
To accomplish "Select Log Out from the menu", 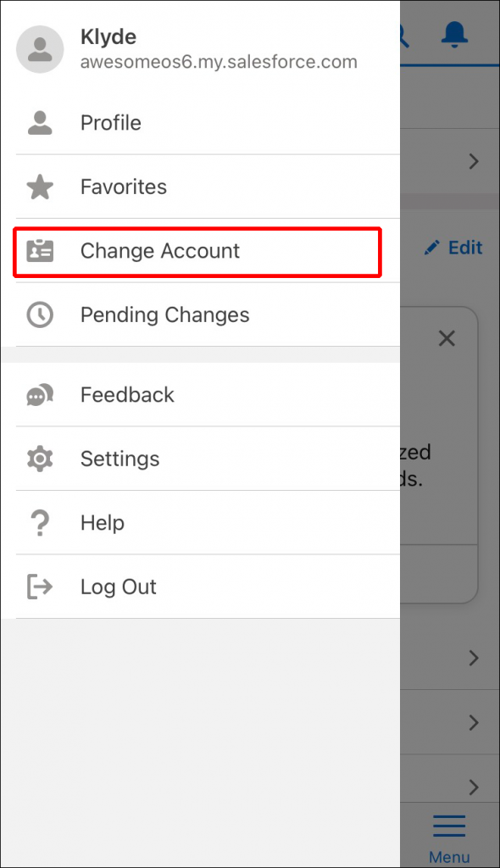I will point(118,587).
